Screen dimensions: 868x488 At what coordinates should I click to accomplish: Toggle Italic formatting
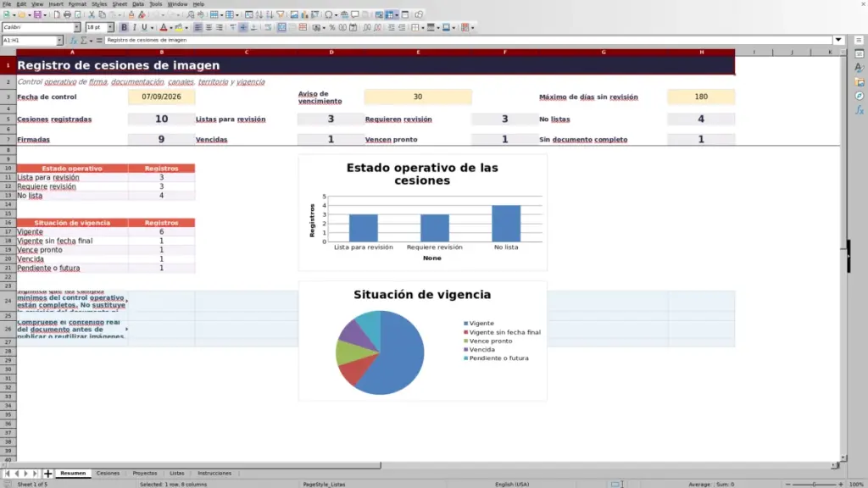[x=135, y=28]
